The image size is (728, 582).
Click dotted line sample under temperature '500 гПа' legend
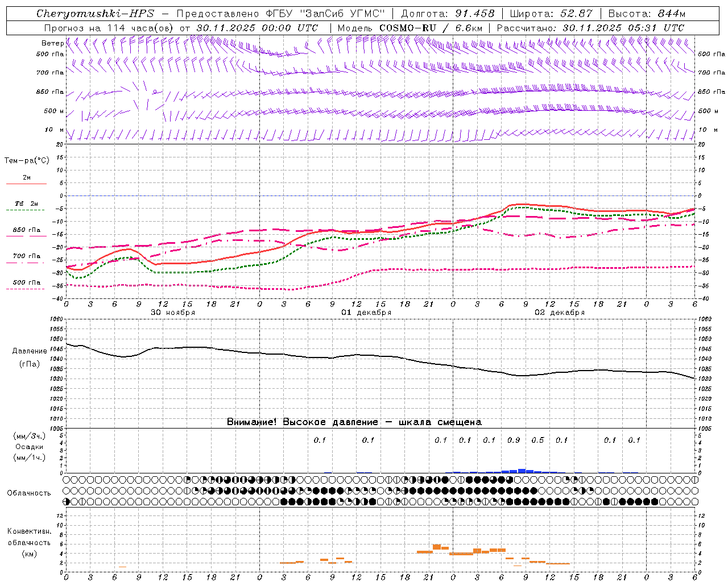click(x=26, y=289)
